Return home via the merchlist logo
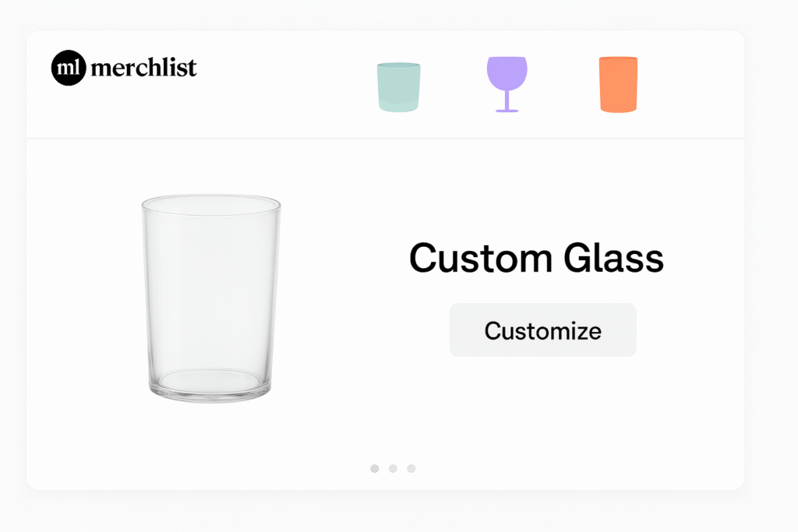Image resolution: width=798 pixels, height=532 pixels. point(124,68)
